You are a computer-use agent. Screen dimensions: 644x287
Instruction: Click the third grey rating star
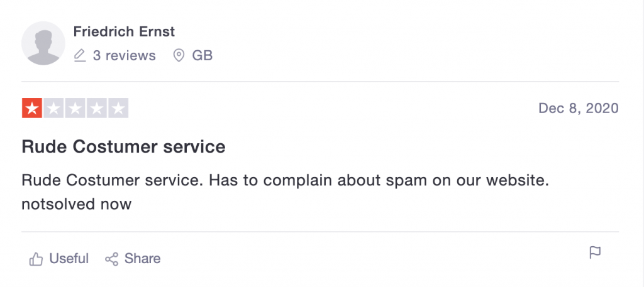[x=75, y=108]
